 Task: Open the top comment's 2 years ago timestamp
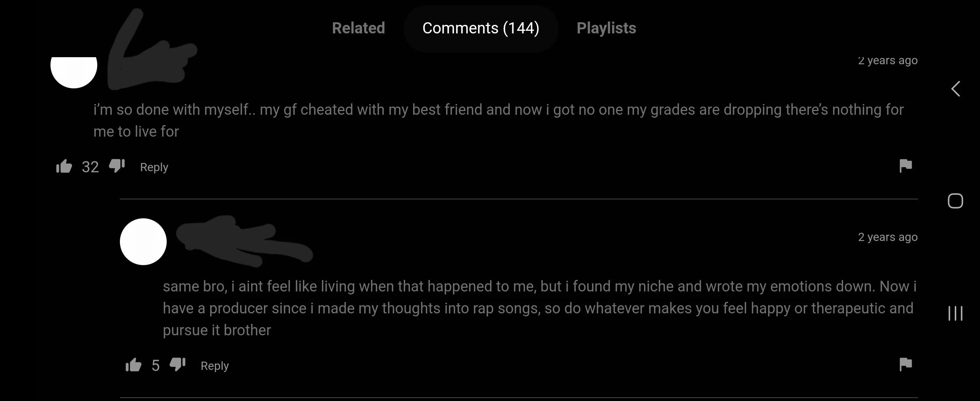(x=888, y=60)
